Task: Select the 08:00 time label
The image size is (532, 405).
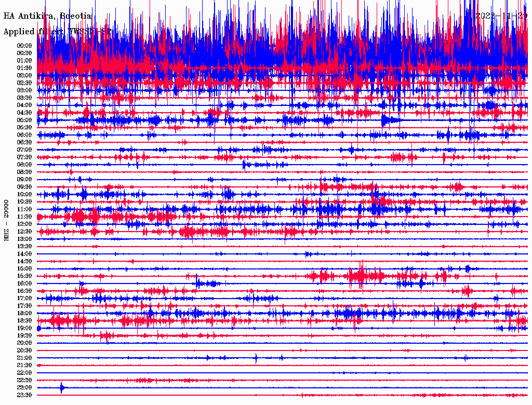Action: 24,165
